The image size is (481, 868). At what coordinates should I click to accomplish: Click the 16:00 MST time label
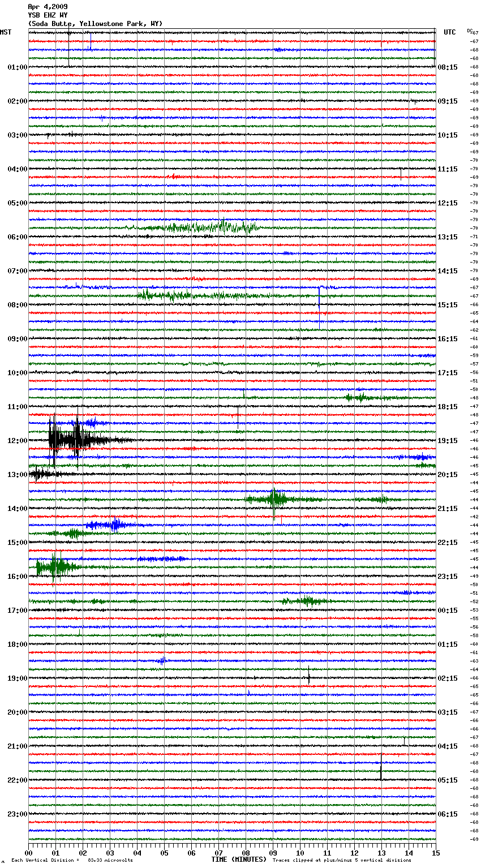tap(17, 577)
